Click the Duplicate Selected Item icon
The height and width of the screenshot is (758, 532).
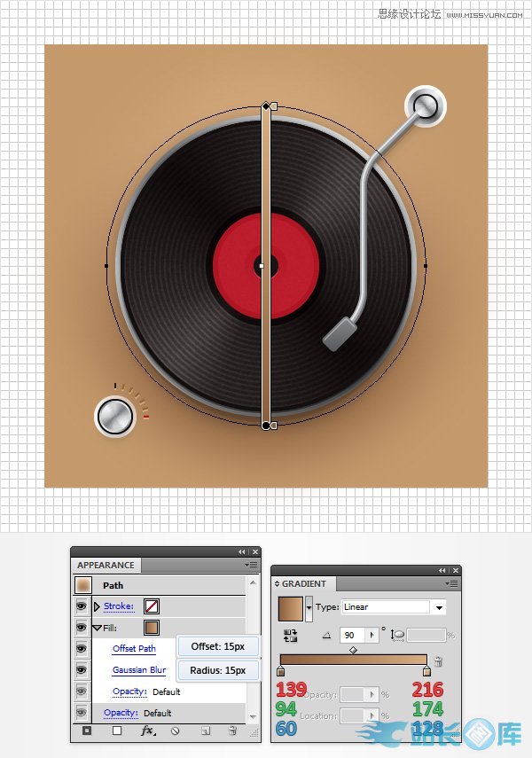(206, 731)
